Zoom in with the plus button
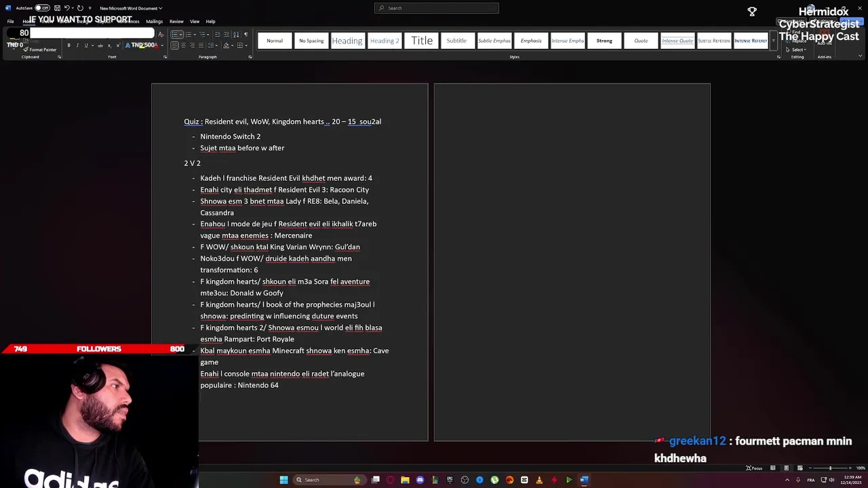The image size is (868, 488). pyautogui.click(x=849, y=468)
